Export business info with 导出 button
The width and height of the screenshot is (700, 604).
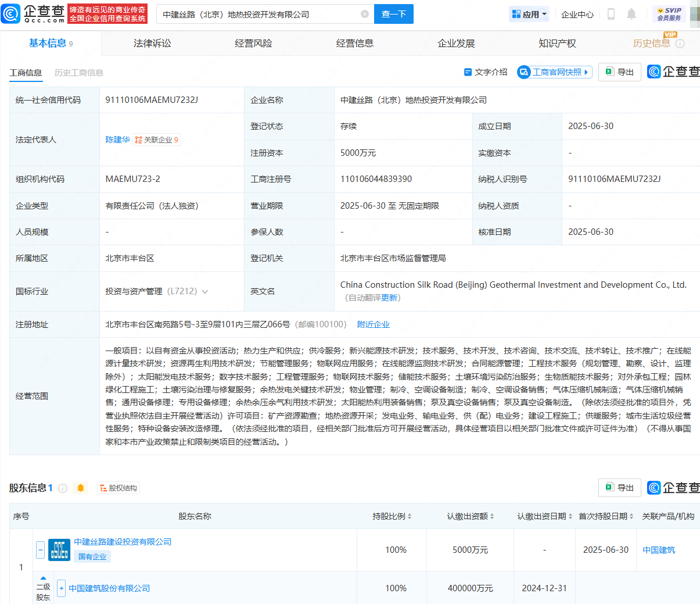click(x=620, y=72)
